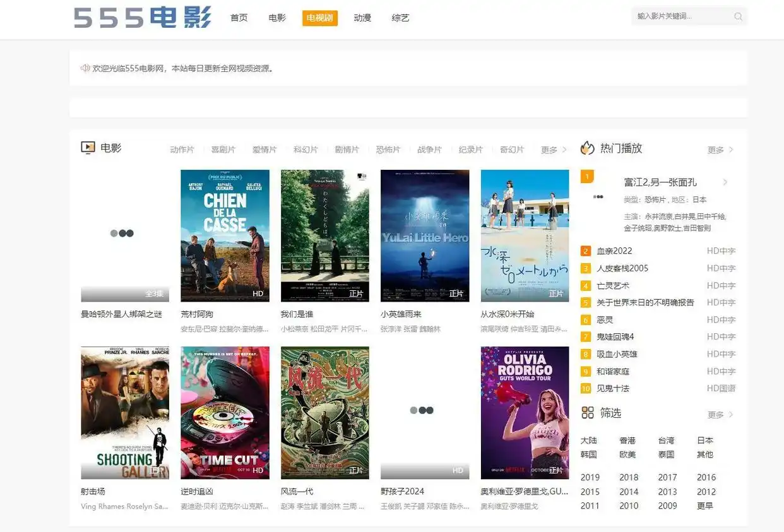Open the 人皮客栈2005 link
Viewport: 784px width, 532px height.
pyautogui.click(x=624, y=268)
